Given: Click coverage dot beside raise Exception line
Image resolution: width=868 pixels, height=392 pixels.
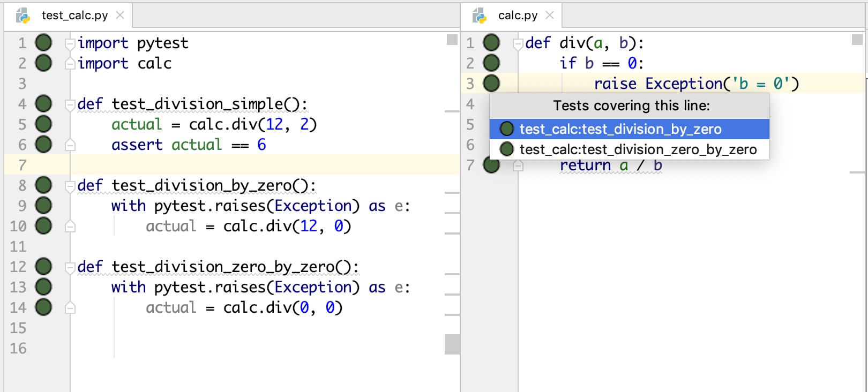Looking at the screenshot, I should (x=491, y=84).
